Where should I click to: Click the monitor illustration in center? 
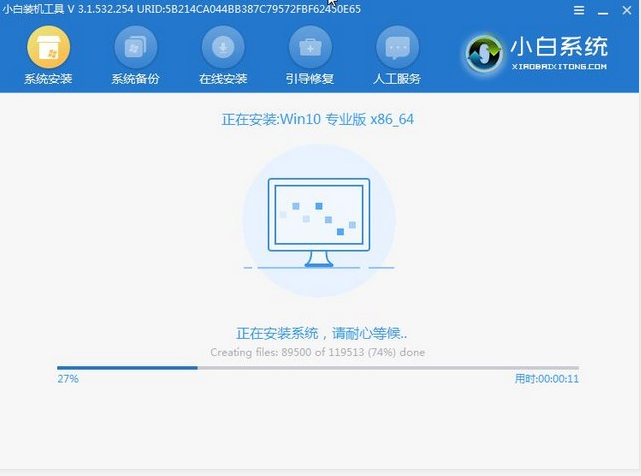click(x=319, y=222)
